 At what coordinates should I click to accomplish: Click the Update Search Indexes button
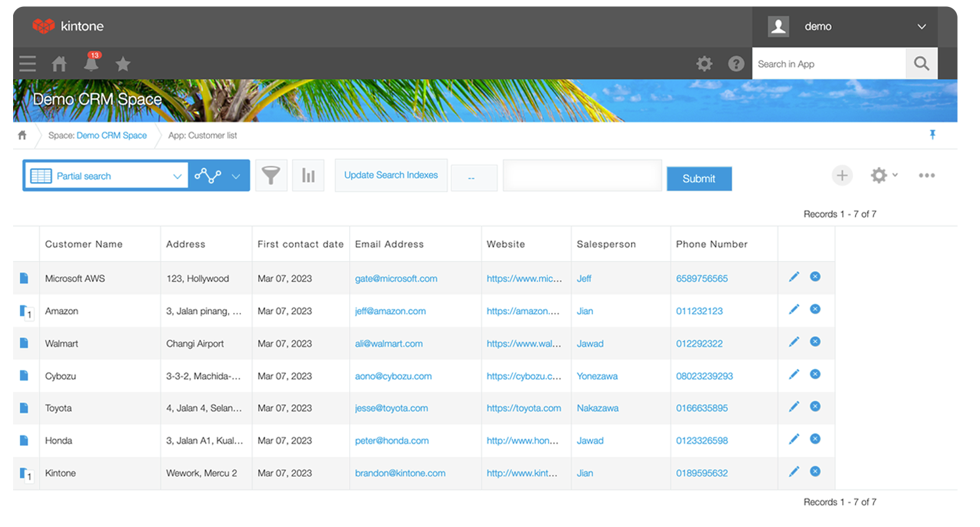(x=391, y=175)
